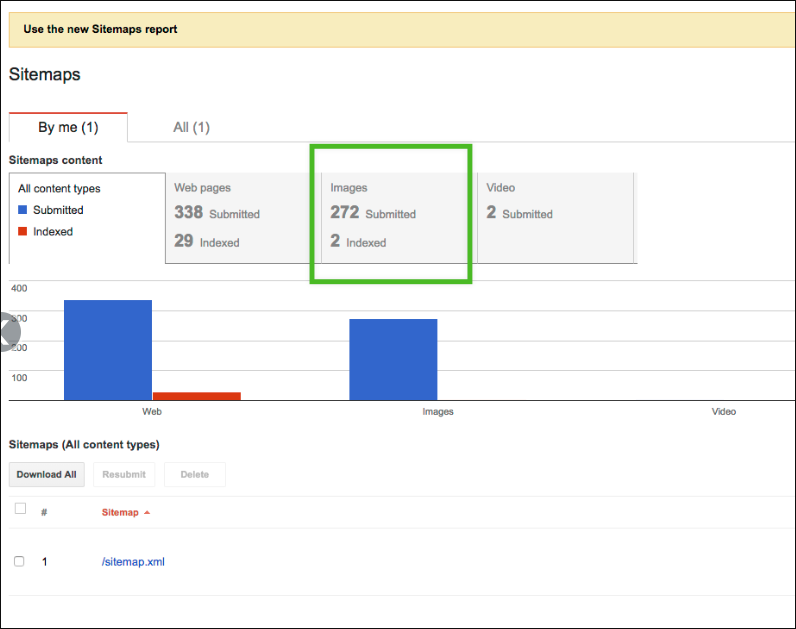Click the blue Web submitted bar
The image size is (796, 629).
108,350
